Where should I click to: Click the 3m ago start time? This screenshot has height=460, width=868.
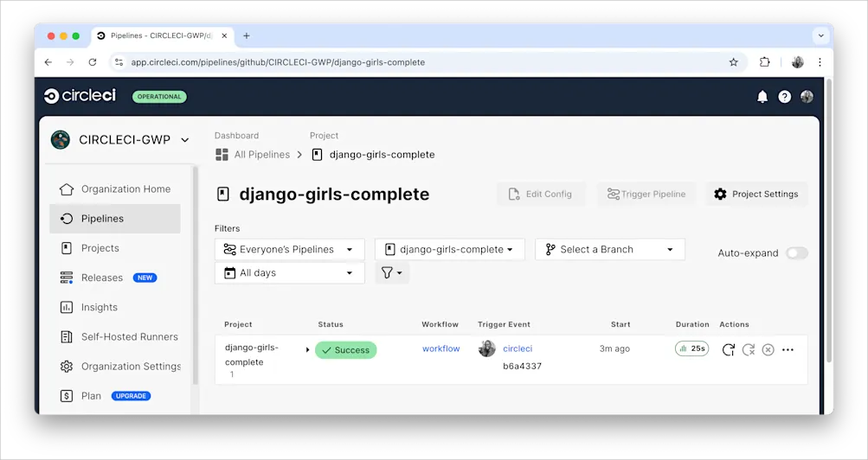[614, 348]
